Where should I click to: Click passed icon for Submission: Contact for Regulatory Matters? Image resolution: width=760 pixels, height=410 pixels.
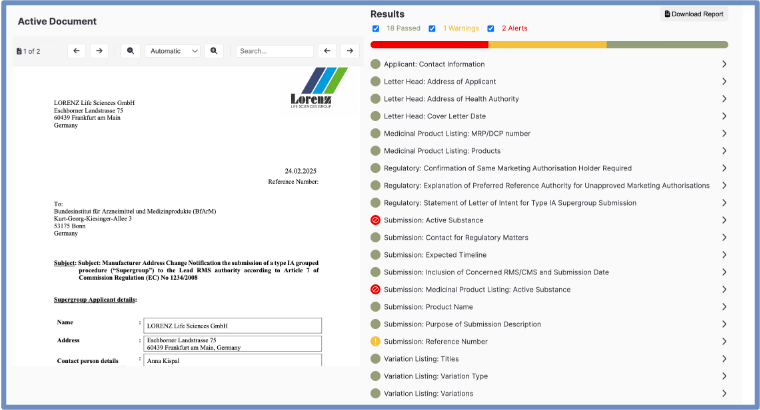click(375, 237)
